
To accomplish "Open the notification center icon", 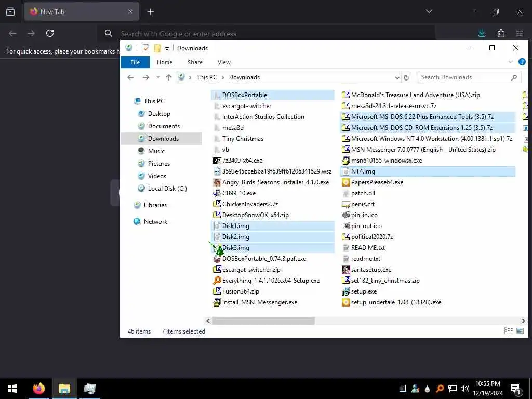I will tap(516, 389).
